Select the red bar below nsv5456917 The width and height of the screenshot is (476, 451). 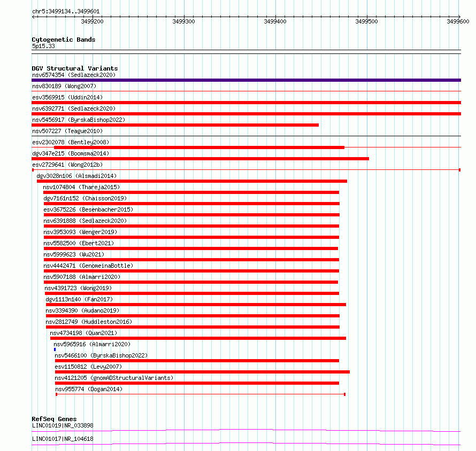point(175,125)
